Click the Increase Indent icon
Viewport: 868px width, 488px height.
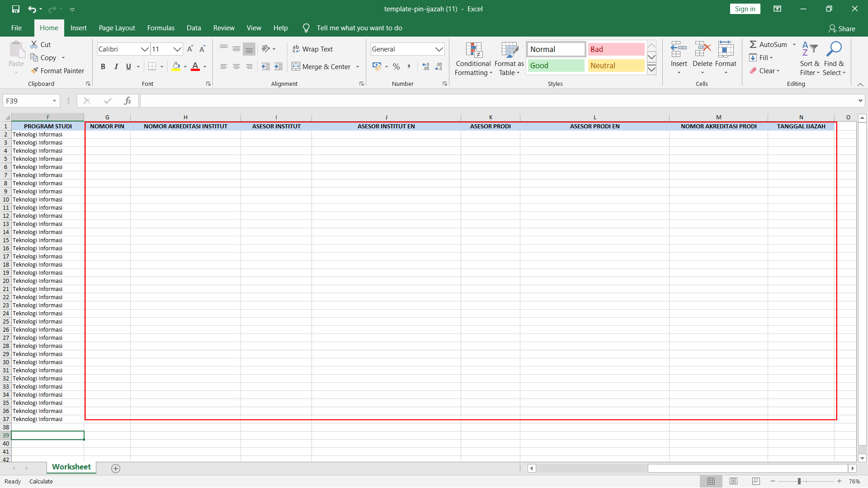(278, 67)
